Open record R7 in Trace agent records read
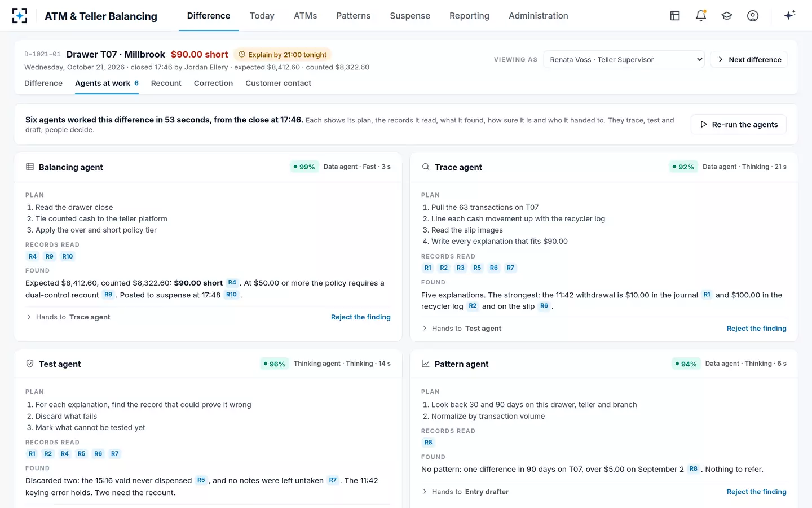Screen dimensions: 812x508 click(510, 268)
